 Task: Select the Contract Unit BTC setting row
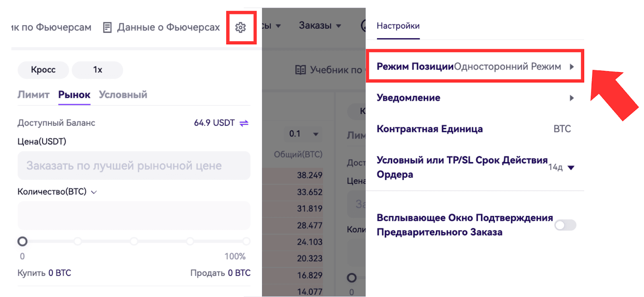pyautogui.click(x=474, y=129)
